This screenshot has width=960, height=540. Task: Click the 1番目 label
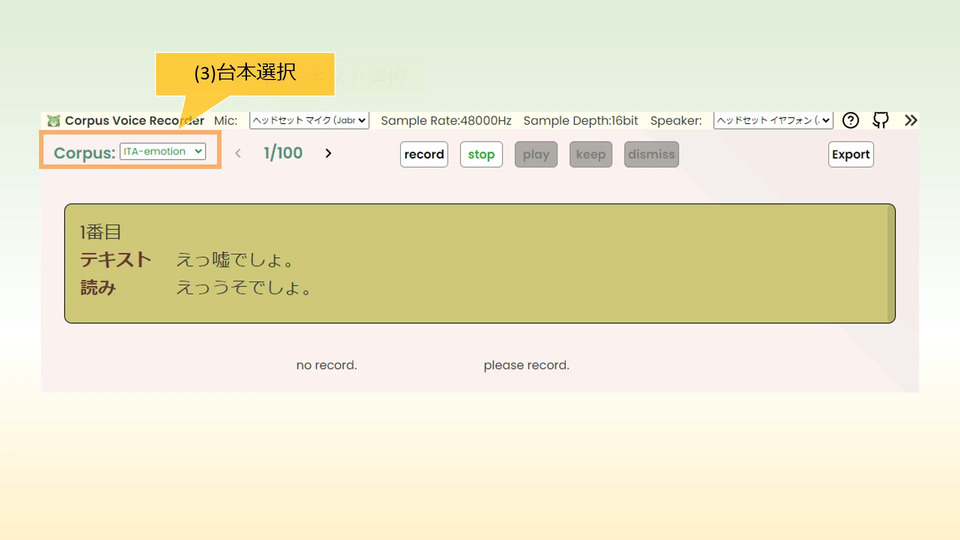coord(100,232)
